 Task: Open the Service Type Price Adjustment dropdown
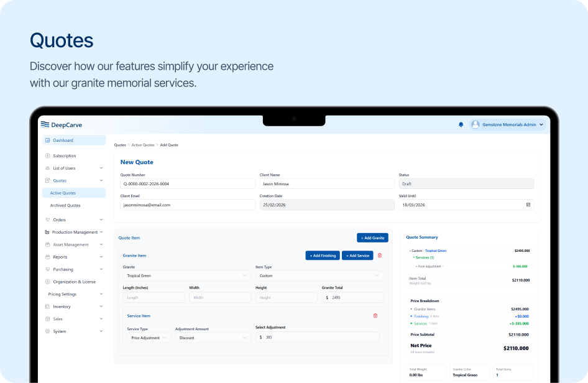coord(149,338)
